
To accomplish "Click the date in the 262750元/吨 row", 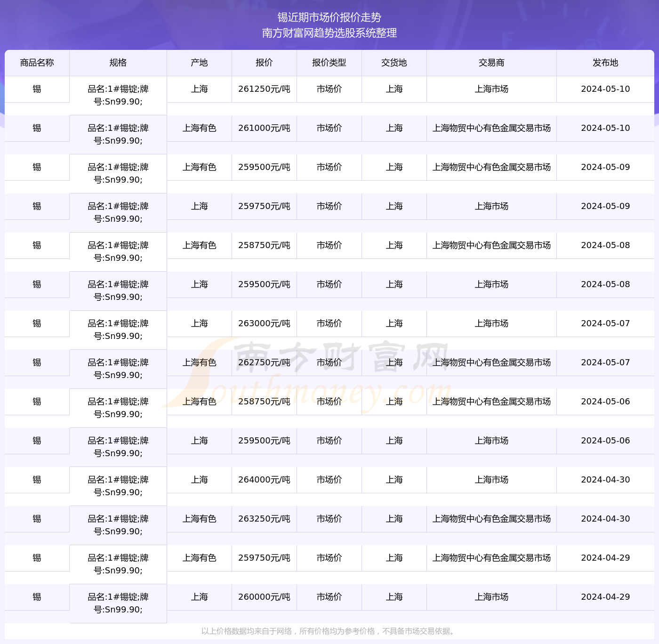I will tap(605, 362).
